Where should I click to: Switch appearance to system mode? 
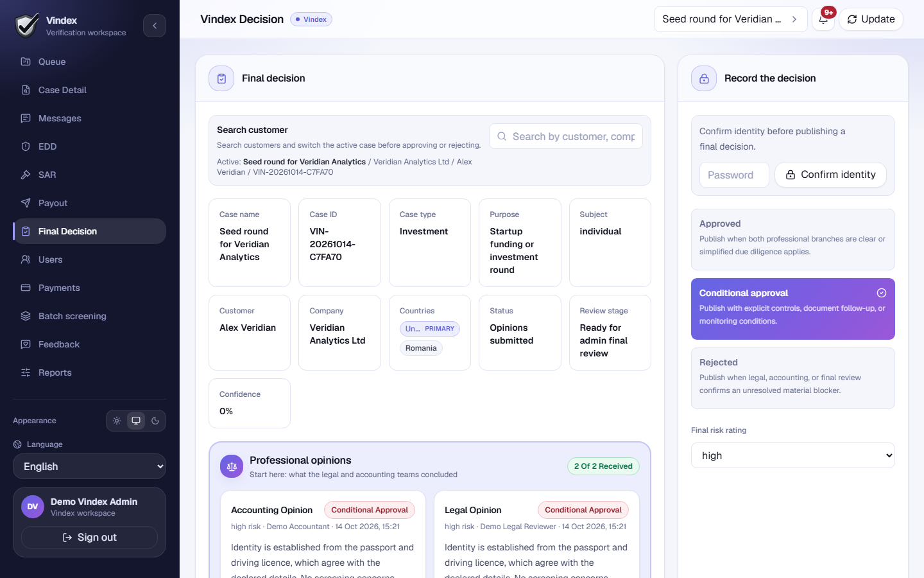136,421
